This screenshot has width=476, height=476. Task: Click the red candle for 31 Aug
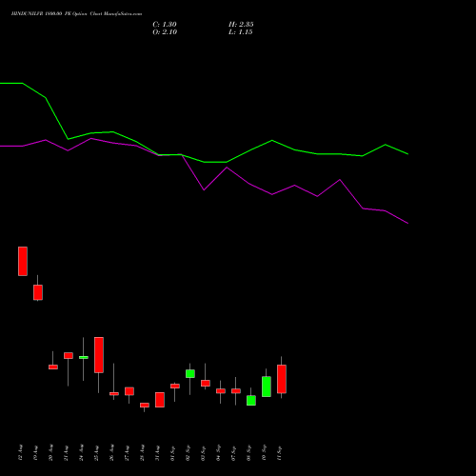[x=160, y=400]
